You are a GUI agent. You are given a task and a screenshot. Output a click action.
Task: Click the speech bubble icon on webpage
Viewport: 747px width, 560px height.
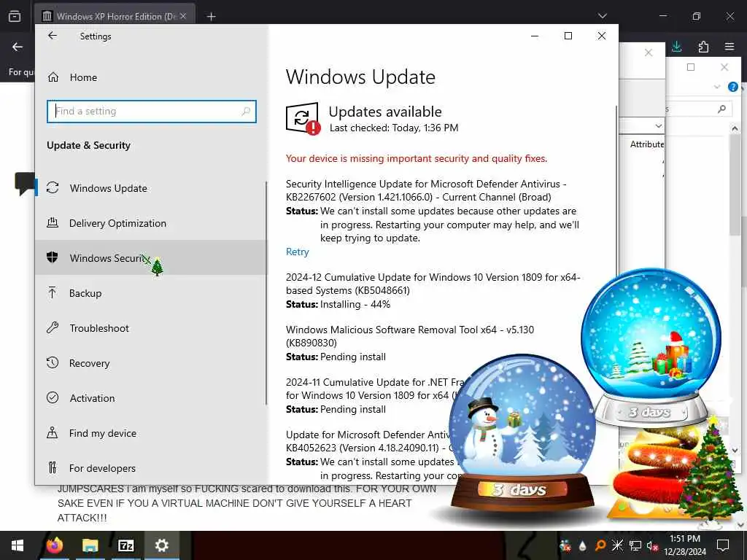(25, 184)
